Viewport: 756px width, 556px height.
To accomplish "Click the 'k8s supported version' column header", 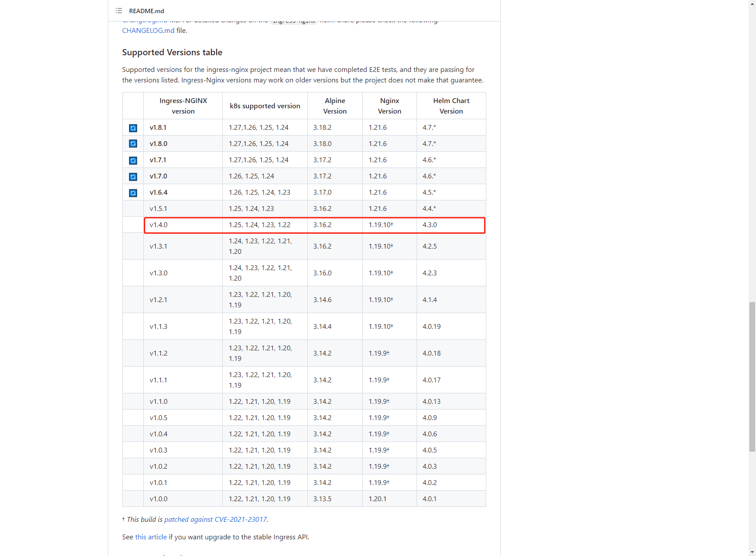I will pos(265,106).
